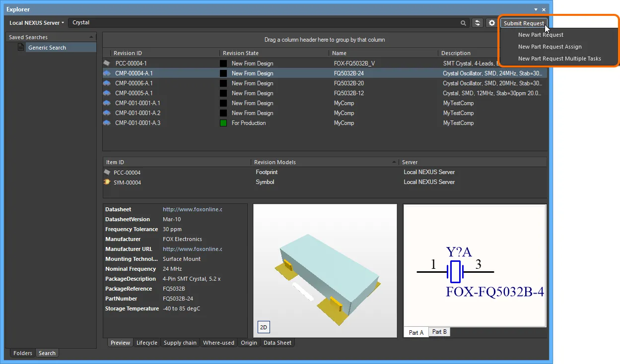Image resolution: width=620 pixels, height=364 pixels.
Task: Switch to the Supply chain tab
Action: [x=180, y=343]
